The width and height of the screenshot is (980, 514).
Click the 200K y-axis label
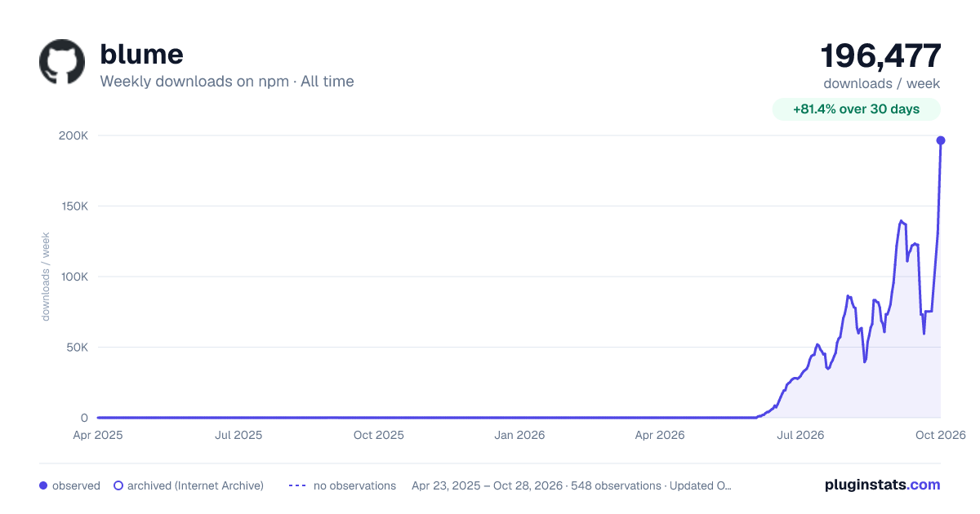click(75, 135)
